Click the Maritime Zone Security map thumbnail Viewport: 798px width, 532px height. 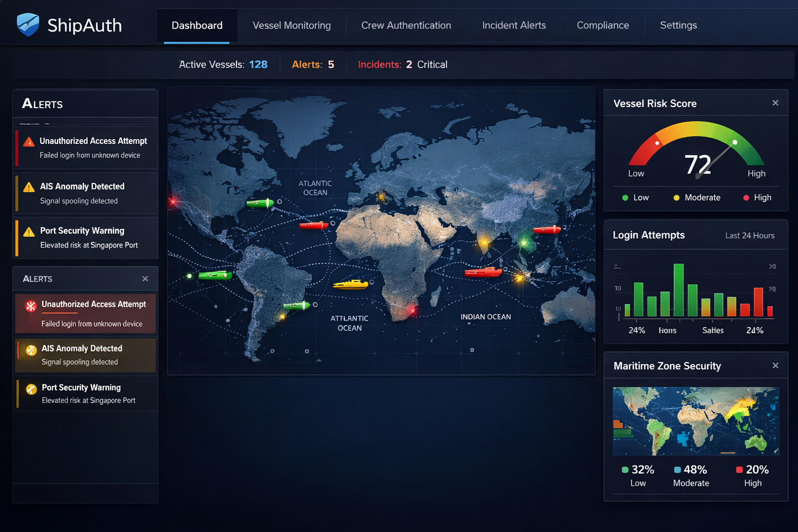[695, 421]
